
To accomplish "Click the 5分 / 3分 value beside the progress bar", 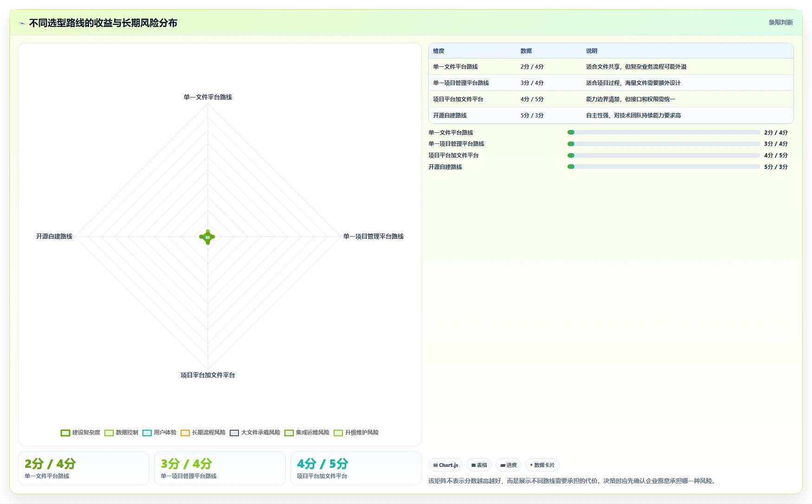I will coord(776,167).
